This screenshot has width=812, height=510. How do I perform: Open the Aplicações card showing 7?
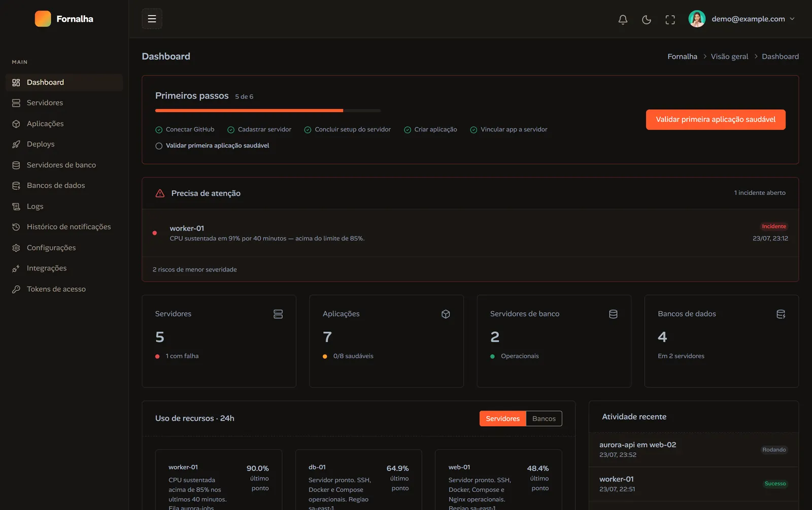386,341
